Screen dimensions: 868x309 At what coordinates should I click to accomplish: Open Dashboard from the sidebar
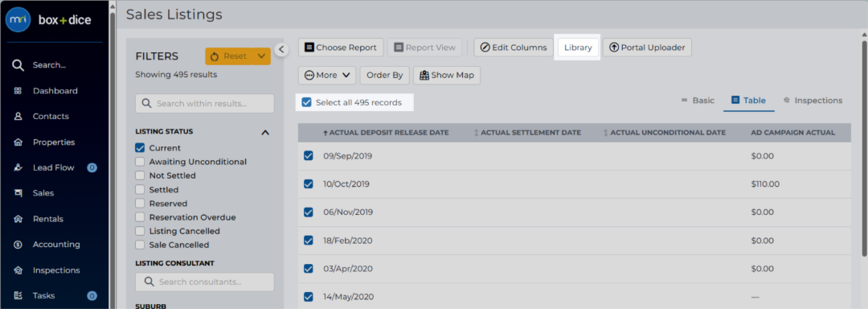(55, 91)
